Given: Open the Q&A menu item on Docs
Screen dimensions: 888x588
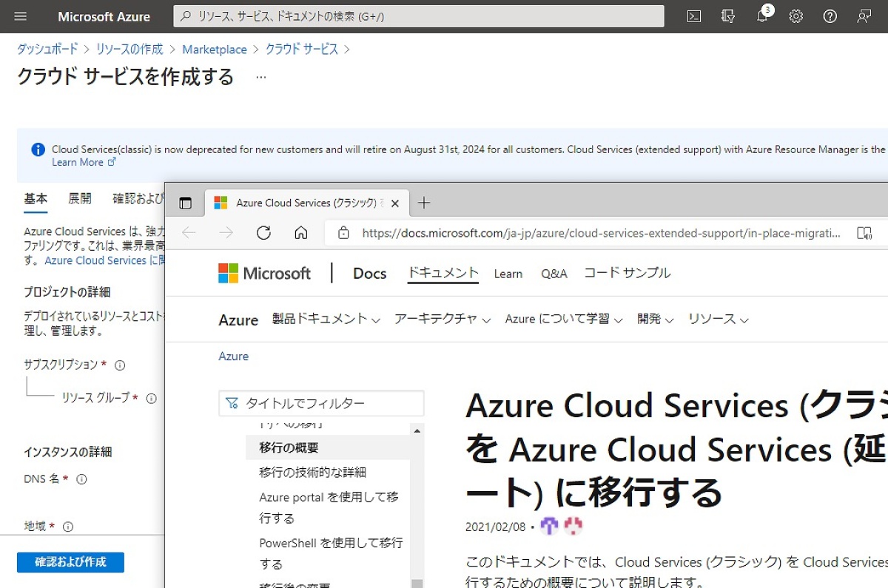Looking at the screenshot, I should click(554, 274).
